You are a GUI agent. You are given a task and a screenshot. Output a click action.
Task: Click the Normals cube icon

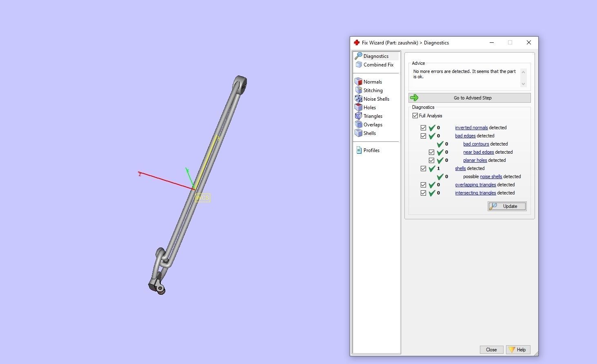click(x=359, y=82)
